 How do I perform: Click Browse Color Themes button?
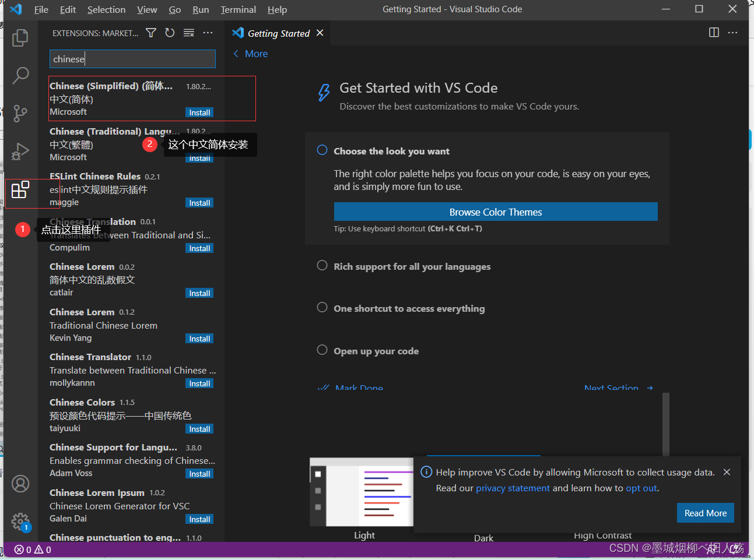[496, 212]
